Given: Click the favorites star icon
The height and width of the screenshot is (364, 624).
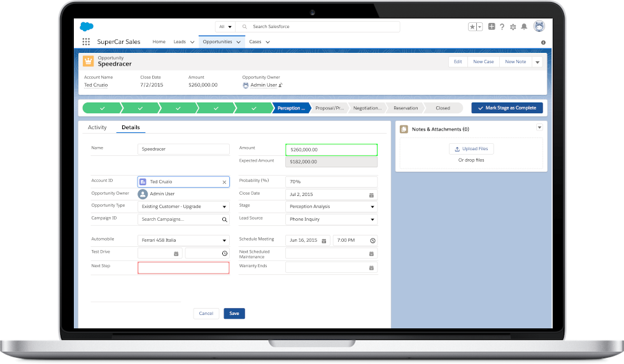Looking at the screenshot, I should point(472,27).
